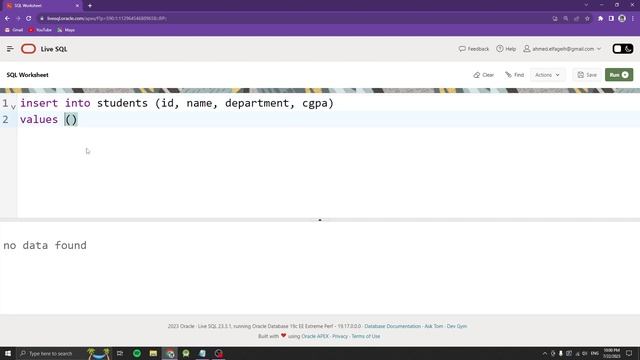
Task: Expand the Actions dropdown
Action: (x=547, y=75)
